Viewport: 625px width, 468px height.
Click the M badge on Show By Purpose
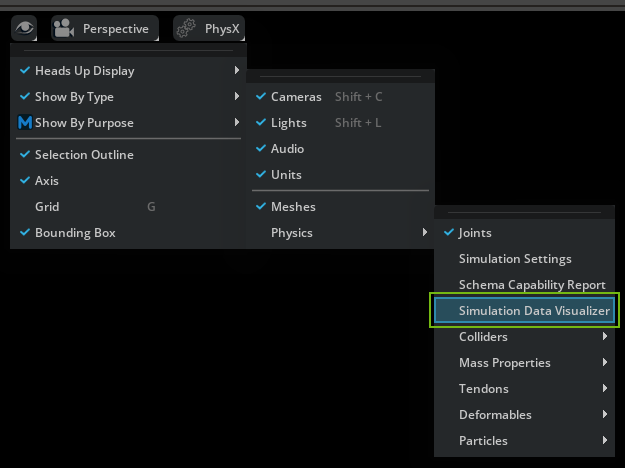pos(25,122)
